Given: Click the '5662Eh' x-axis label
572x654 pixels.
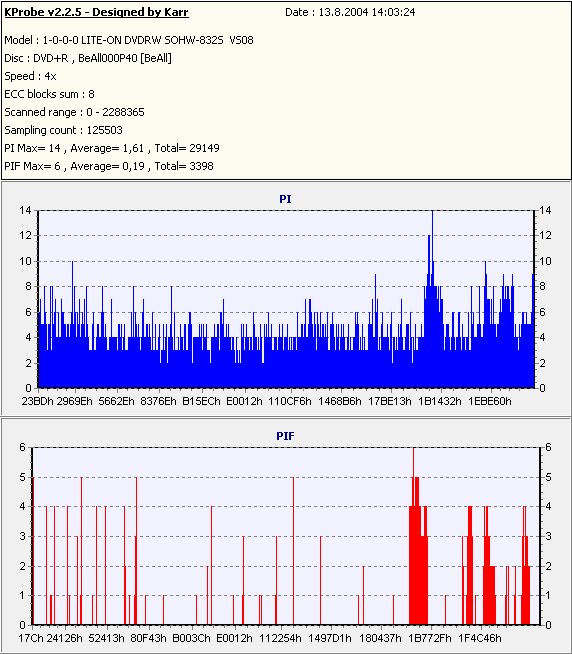Looking at the screenshot, I should (x=116, y=401).
